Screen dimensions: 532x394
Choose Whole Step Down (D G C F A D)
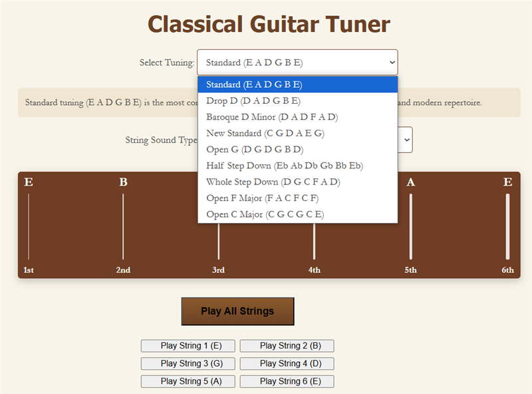click(297, 182)
